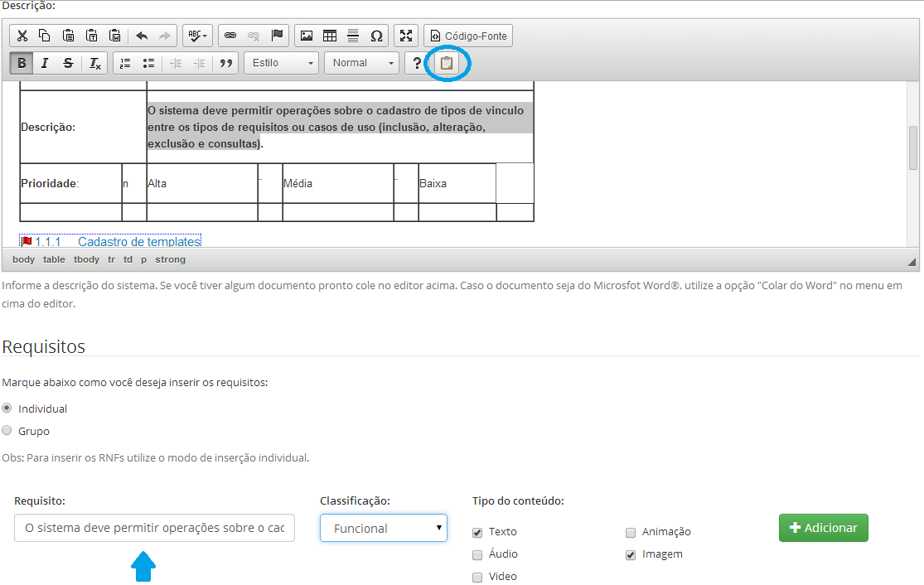Toggle bold formatting
Image resolution: width=924 pixels, height=585 pixels.
pyautogui.click(x=22, y=63)
